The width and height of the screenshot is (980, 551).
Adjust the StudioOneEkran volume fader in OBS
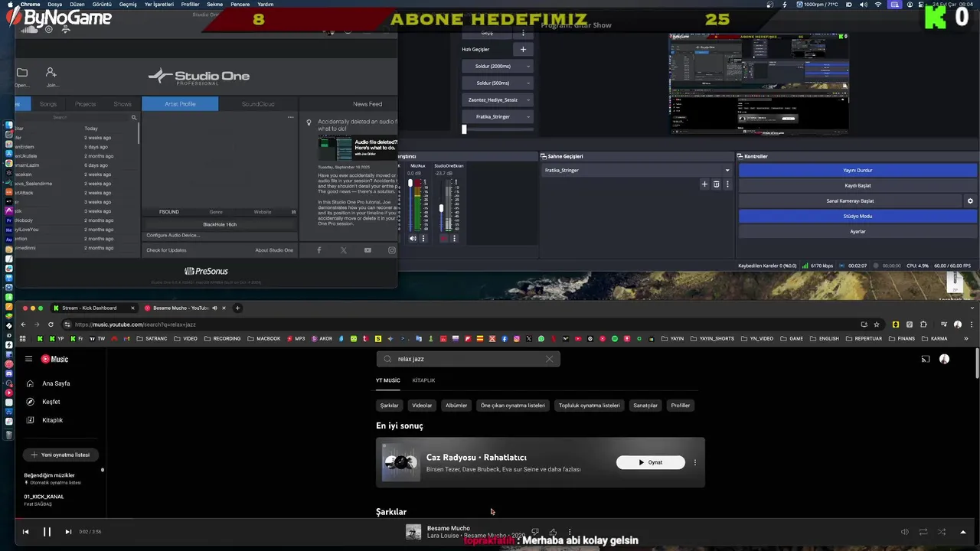coord(441,208)
